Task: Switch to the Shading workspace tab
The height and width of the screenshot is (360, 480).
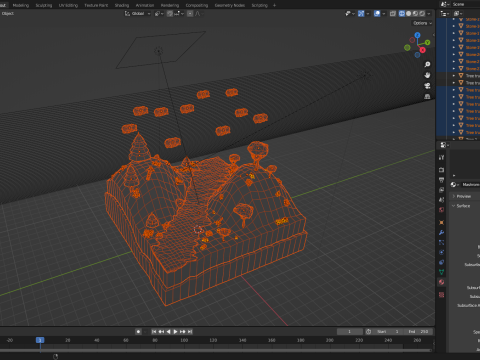Action: [122, 5]
